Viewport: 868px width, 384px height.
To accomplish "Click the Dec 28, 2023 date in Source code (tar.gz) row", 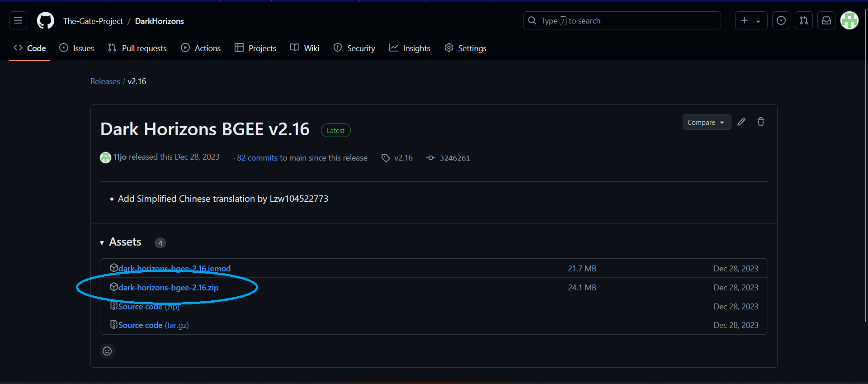I will 736,325.
